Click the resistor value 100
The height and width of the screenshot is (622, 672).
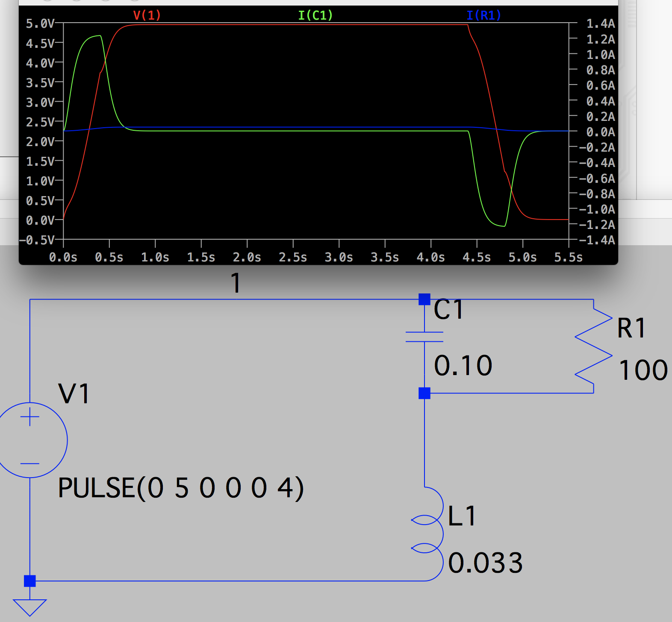643,370
